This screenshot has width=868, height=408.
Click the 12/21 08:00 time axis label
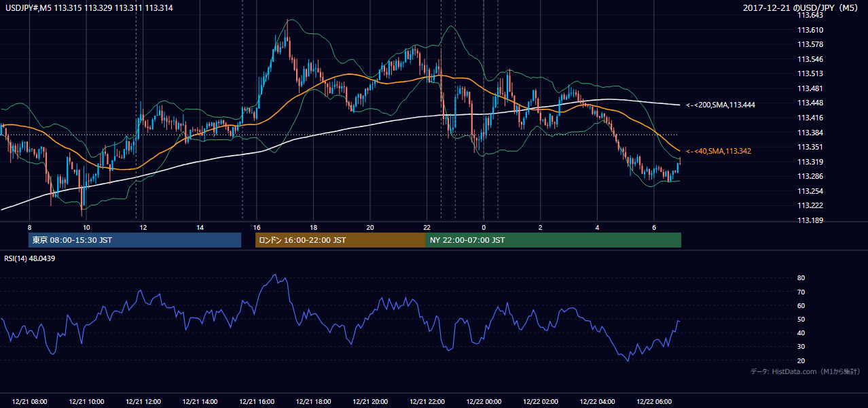point(30,402)
